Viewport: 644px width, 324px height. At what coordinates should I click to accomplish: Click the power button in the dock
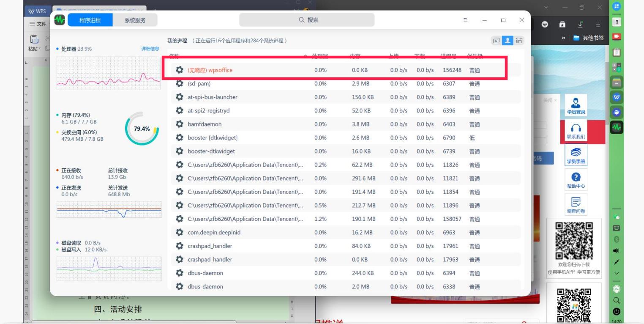pos(616,312)
